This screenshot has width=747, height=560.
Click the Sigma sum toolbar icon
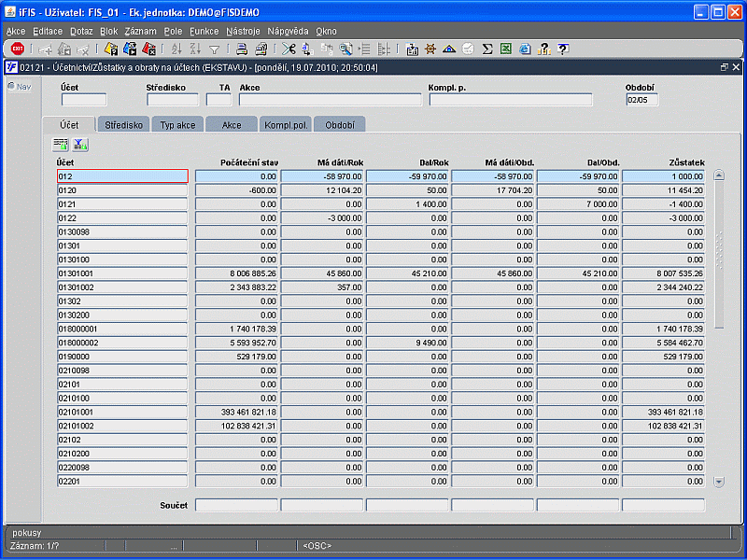(x=487, y=49)
